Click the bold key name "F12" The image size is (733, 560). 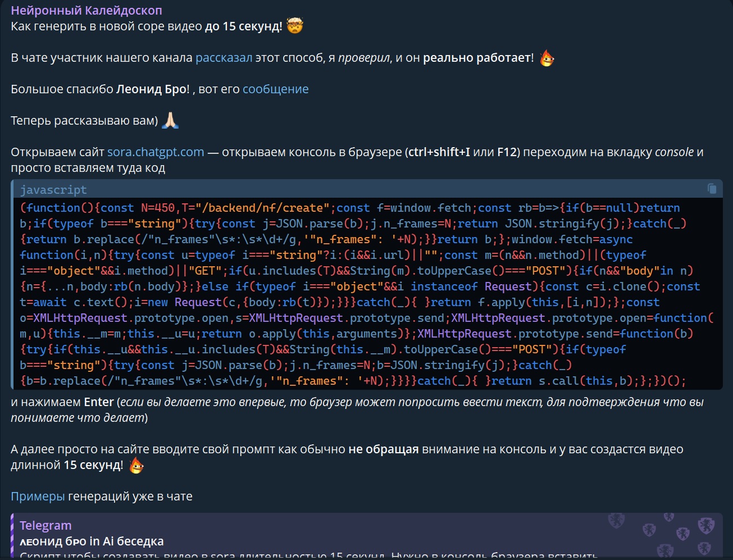point(507,152)
